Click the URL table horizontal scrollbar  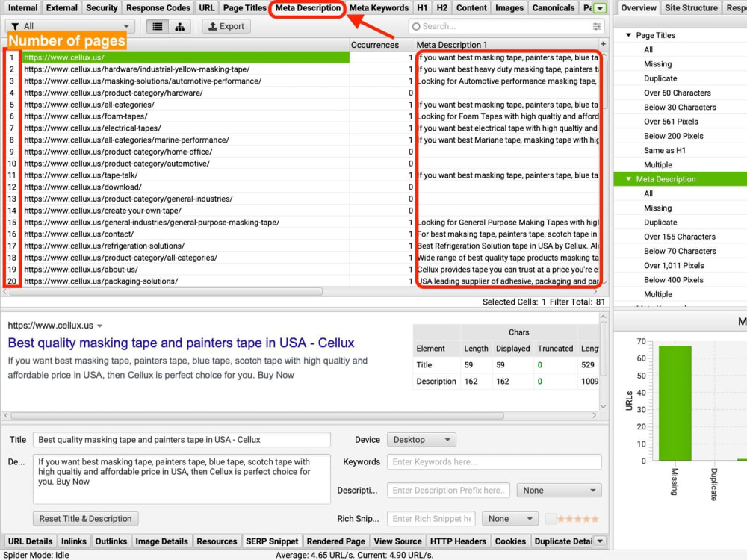click(167, 292)
